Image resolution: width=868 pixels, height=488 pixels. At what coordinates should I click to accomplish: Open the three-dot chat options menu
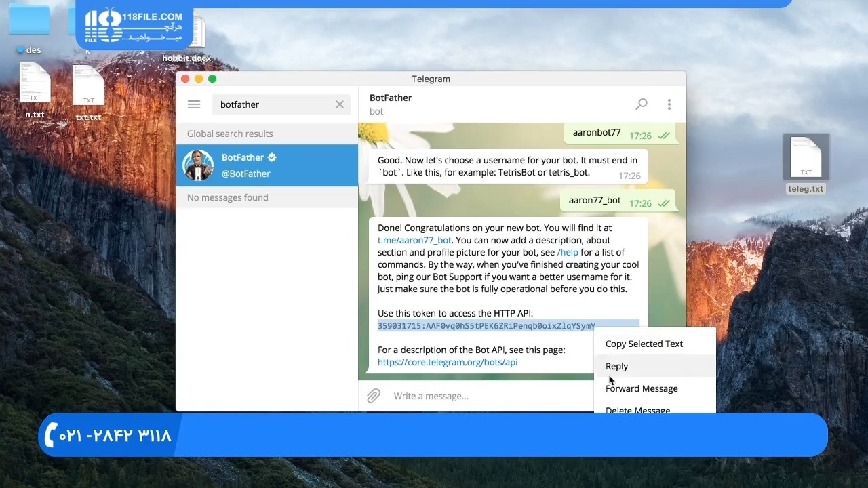pos(669,104)
